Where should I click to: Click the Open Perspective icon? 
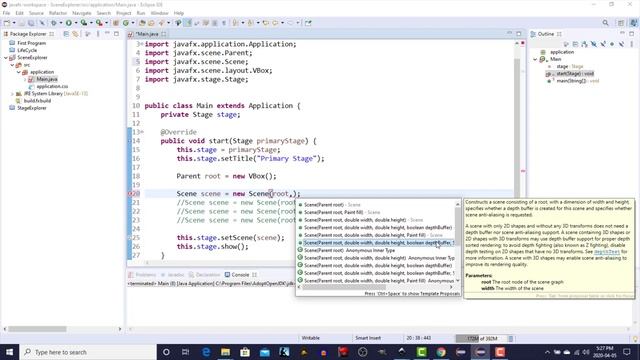(x=621, y=23)
